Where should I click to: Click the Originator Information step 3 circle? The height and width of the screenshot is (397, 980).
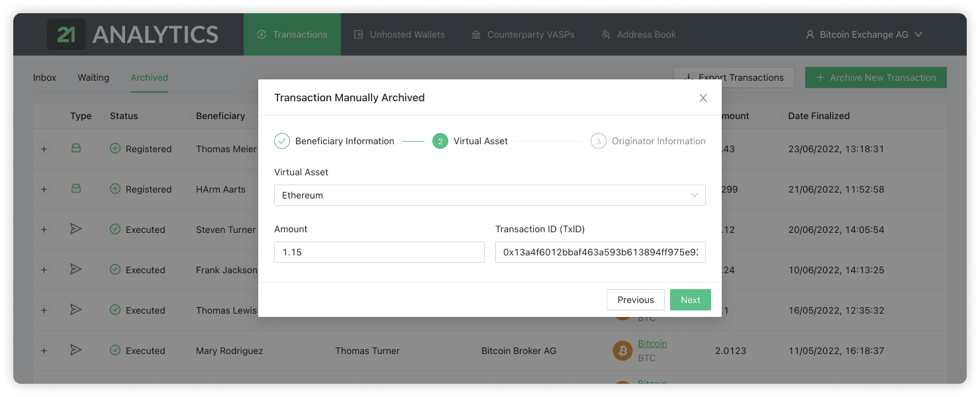598,141
